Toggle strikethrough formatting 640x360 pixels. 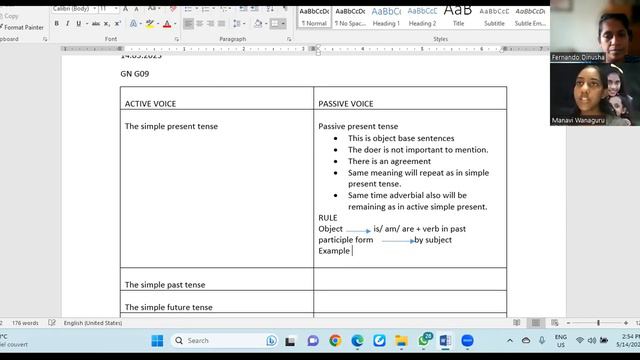coord(96,24)
